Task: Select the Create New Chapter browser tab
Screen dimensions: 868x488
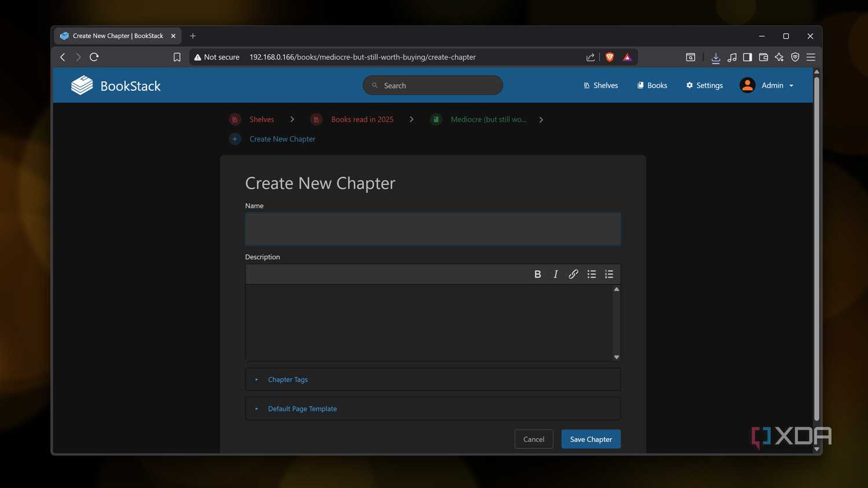Action: click(118, 36)
